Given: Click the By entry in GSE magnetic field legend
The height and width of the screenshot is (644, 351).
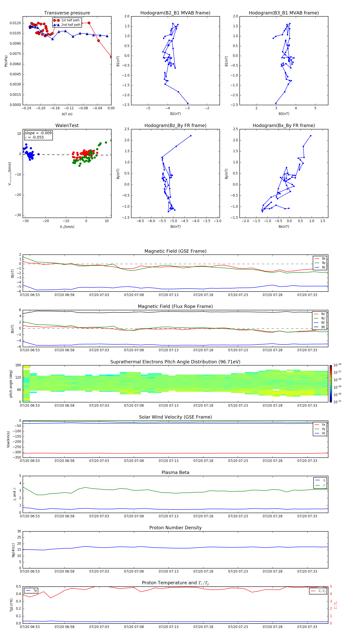Looking at the screenshot, I should pos(320,263).
